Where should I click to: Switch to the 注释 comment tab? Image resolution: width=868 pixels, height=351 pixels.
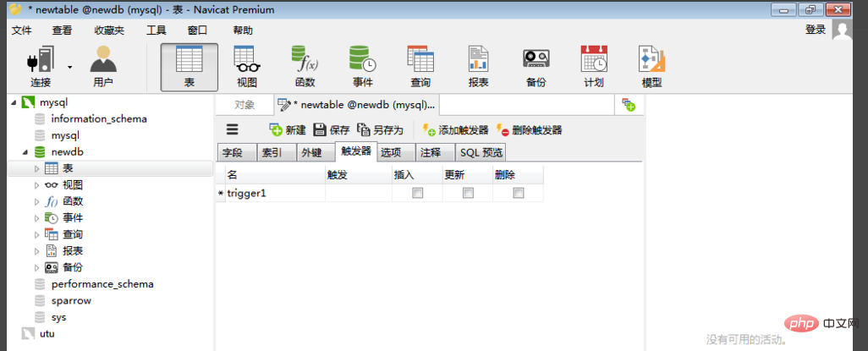(x=435, y=152)
